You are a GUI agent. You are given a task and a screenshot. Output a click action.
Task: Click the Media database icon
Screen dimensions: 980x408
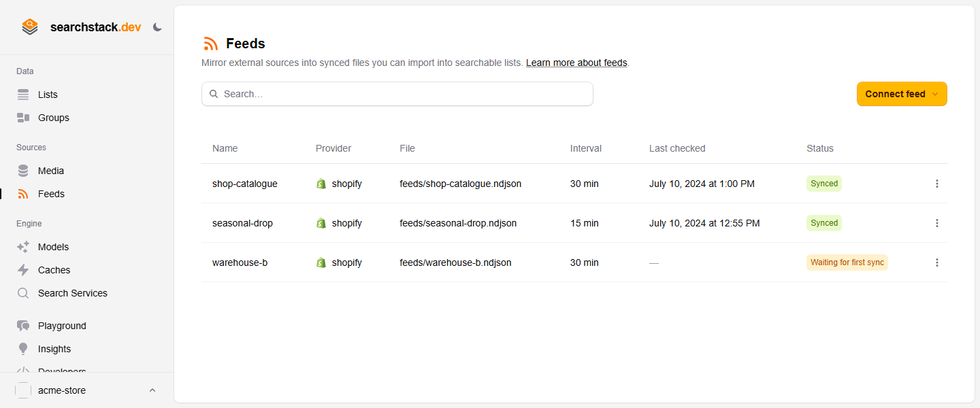tap(23, 171)
